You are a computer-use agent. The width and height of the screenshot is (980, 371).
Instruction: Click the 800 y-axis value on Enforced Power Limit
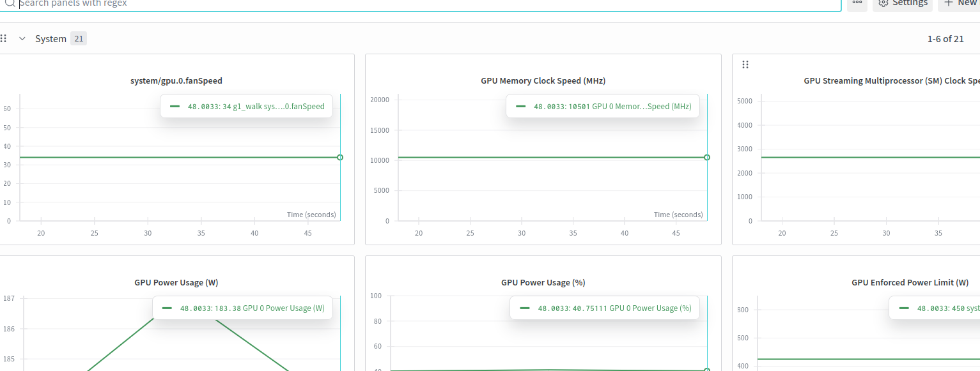click(x=743, y=310)
